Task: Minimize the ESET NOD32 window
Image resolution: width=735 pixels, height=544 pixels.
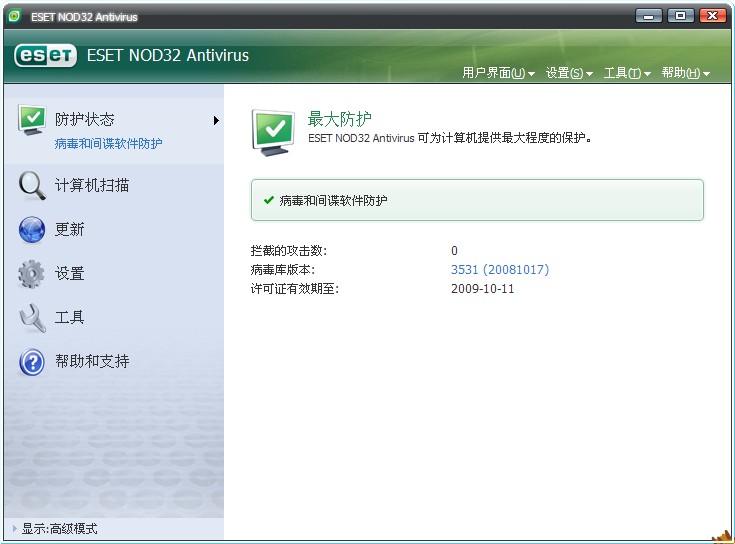Action: 649,16
